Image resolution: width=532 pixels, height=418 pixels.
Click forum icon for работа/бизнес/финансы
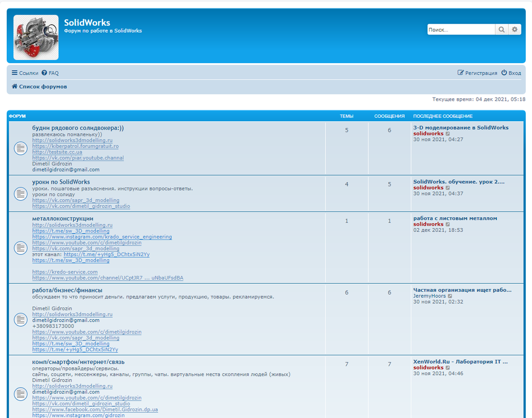pyautogui.click(x=21, y=320)
